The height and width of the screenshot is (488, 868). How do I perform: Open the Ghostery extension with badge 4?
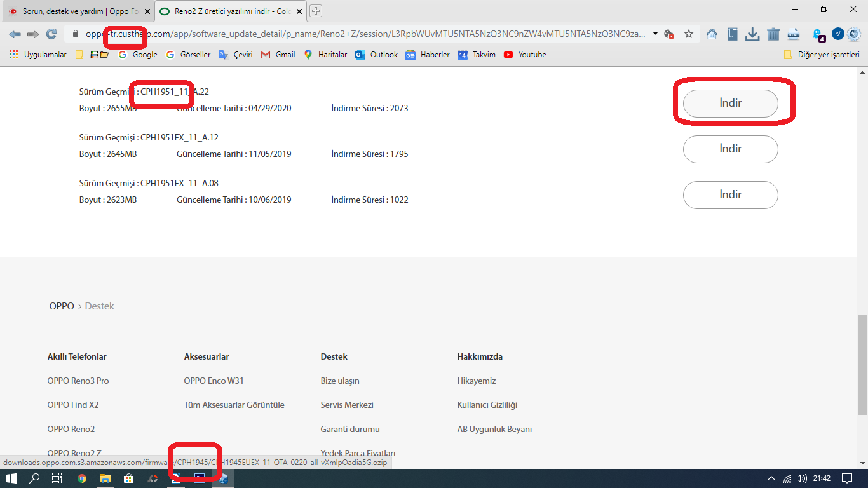819,34
